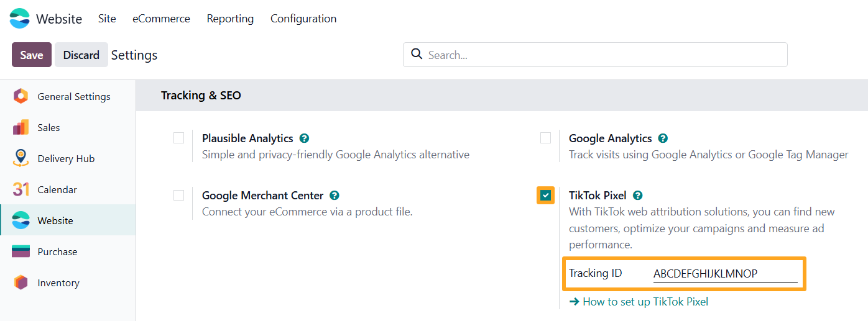Click the Settings breadcrumb title
868x321 pixels.
[x=134, y=55]
